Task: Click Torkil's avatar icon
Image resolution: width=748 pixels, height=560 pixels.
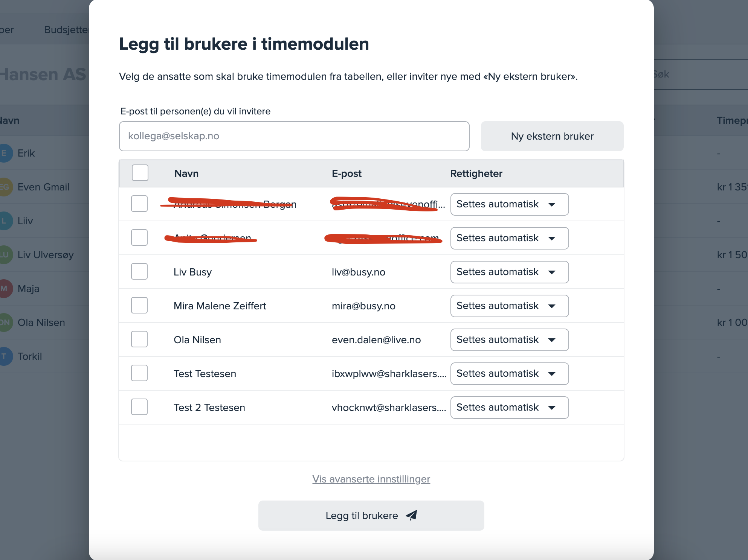Action: 5,356
